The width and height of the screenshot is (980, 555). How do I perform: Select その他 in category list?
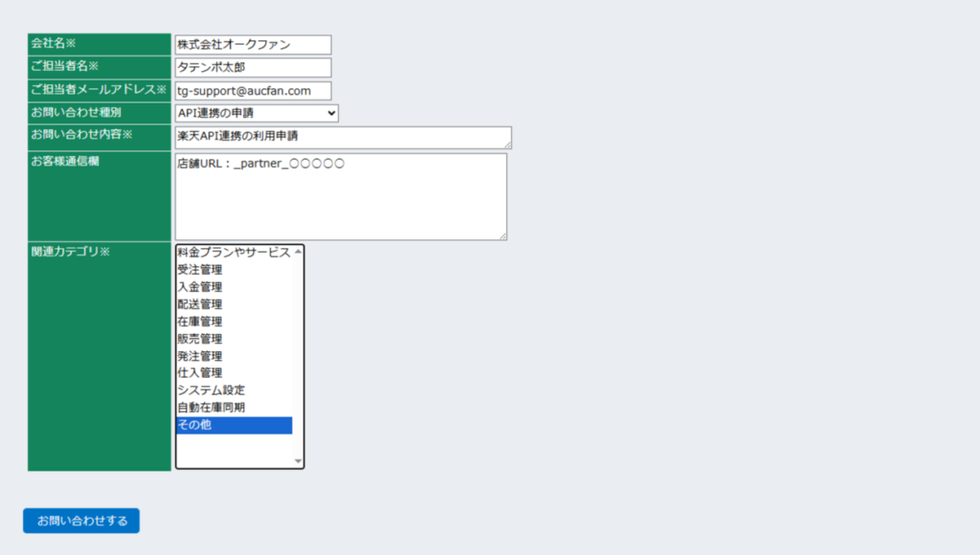(234, 425)
